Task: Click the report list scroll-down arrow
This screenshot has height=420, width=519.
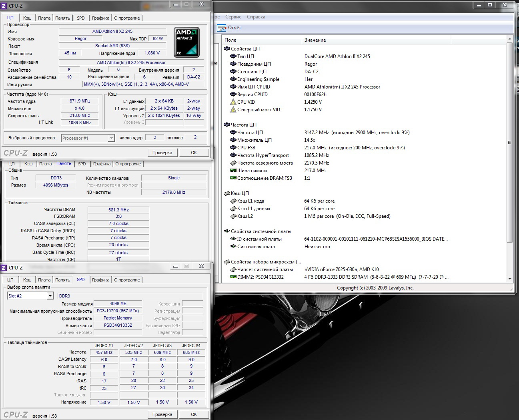Action: click(x=509, y=279)
